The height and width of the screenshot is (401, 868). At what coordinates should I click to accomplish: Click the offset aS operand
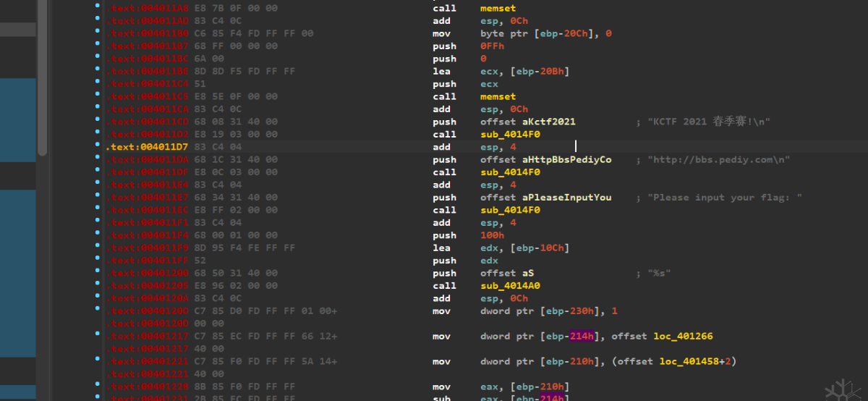507,273
